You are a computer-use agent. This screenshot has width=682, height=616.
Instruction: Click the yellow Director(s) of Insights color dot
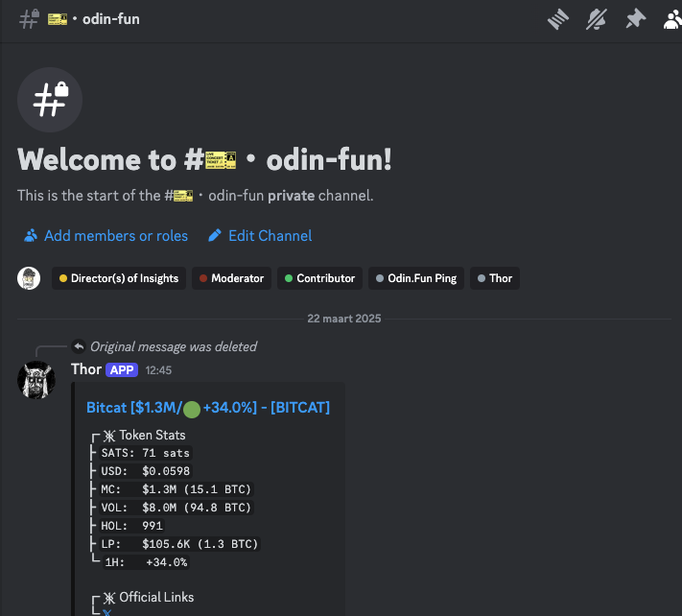63,278
